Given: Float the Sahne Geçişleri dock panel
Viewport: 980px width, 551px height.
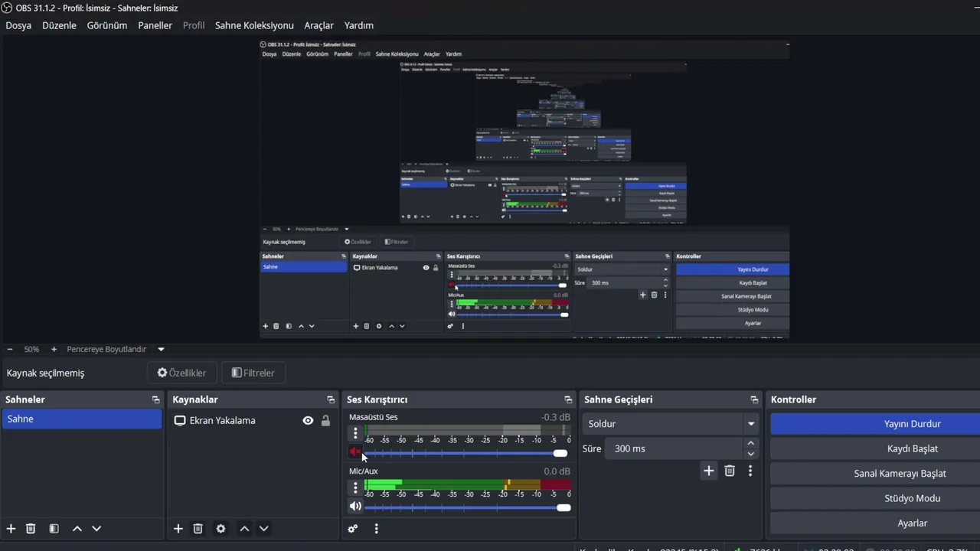Looking at the screenshot, I should tap(754, 399).
